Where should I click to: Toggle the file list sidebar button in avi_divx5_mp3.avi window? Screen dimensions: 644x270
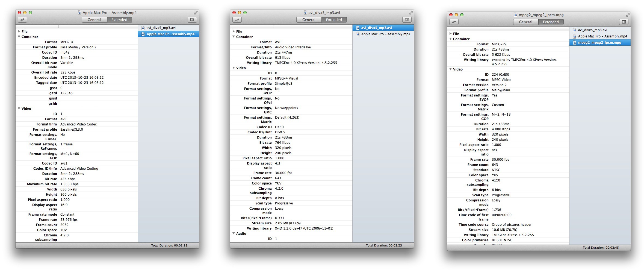pos(407,20)
